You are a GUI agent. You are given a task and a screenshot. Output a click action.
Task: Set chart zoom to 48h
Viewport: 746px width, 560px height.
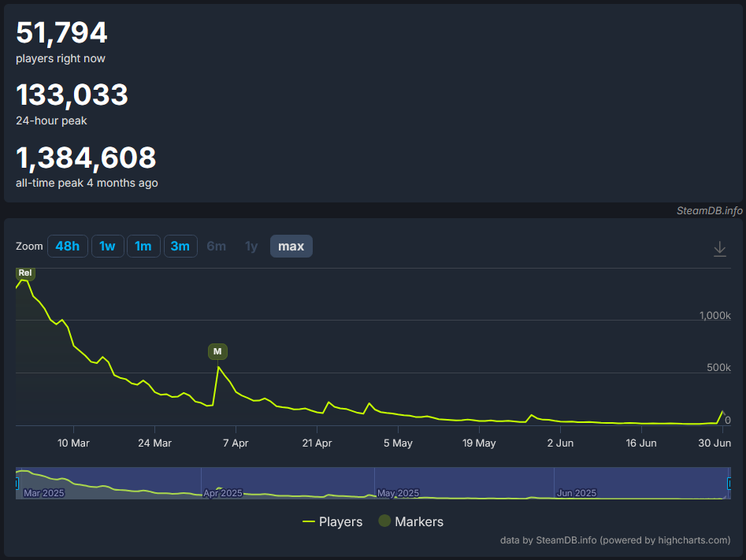point(68,246)
